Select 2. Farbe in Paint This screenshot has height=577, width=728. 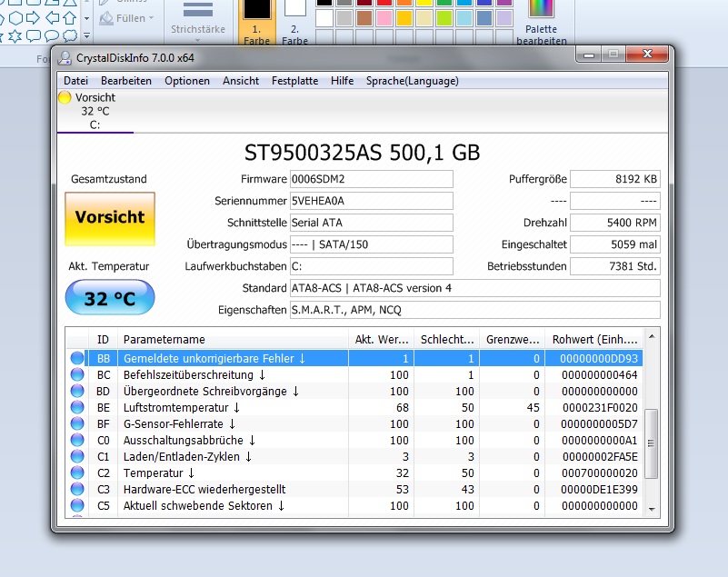click(294, 23)
